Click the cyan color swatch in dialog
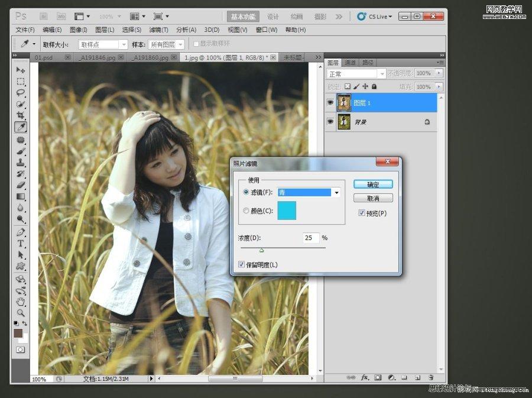 click(287, 211)
